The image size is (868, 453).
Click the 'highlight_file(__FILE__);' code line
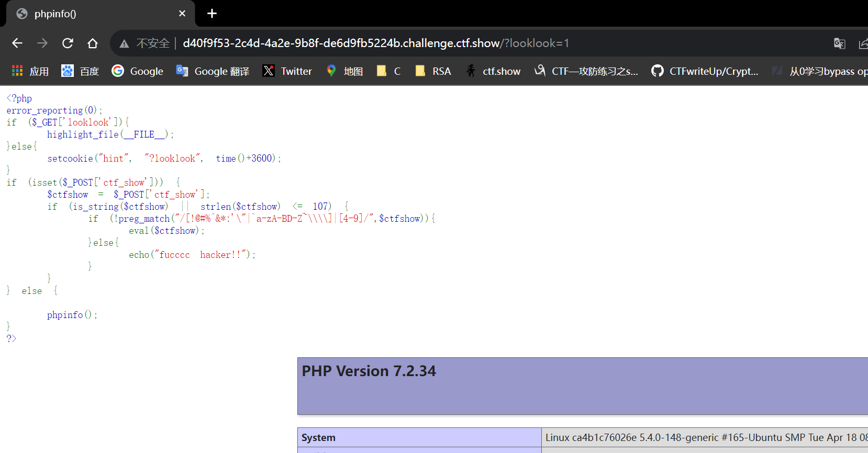pyautogui.click(x=110, y=134)
